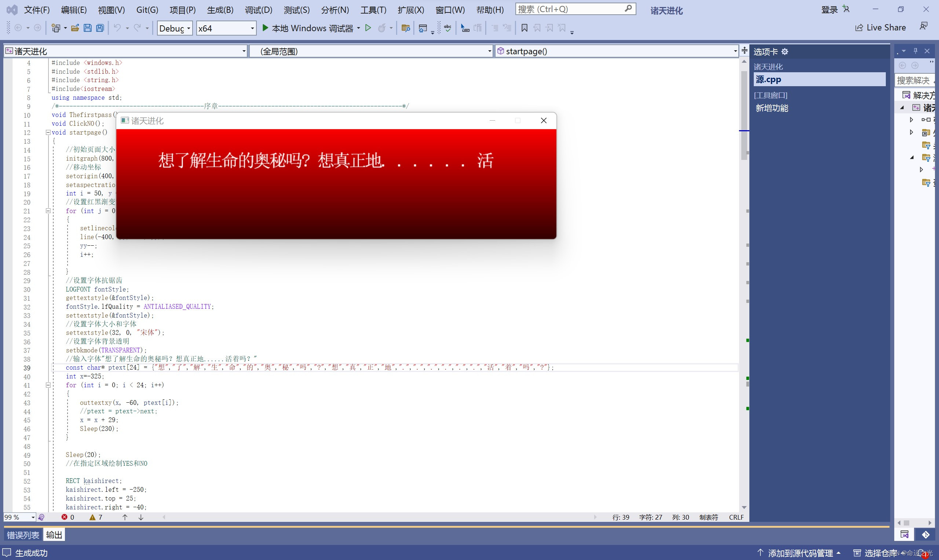The width and height of the screenshot is (939, 560).
Task: Open the 99 % zoom level dropdown
Action: coord(20,517)
